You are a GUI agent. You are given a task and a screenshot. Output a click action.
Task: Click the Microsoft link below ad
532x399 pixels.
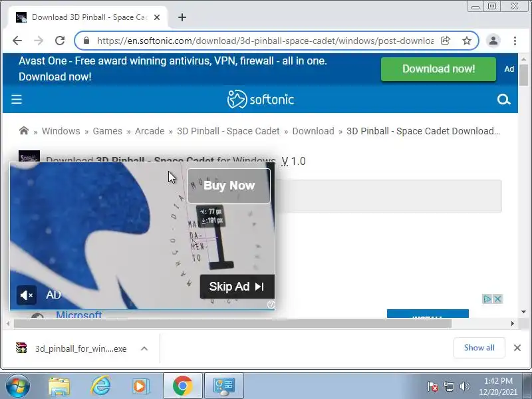click(x=78, y=315)
